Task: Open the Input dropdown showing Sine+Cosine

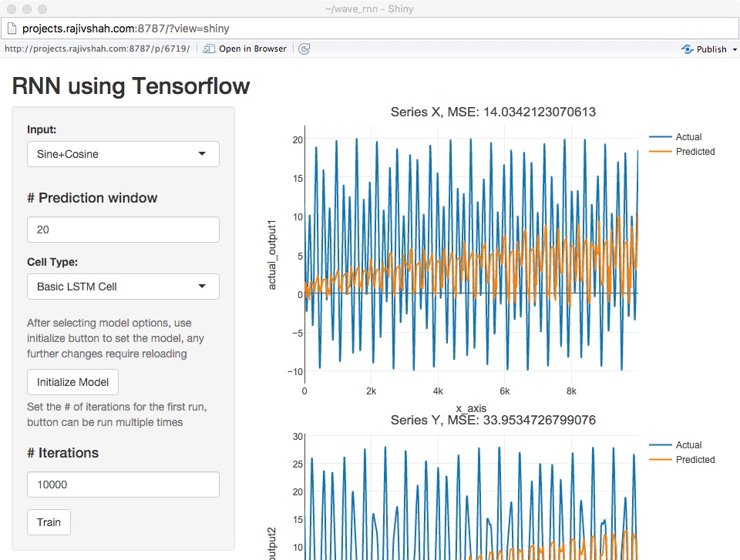Action: 123,154
